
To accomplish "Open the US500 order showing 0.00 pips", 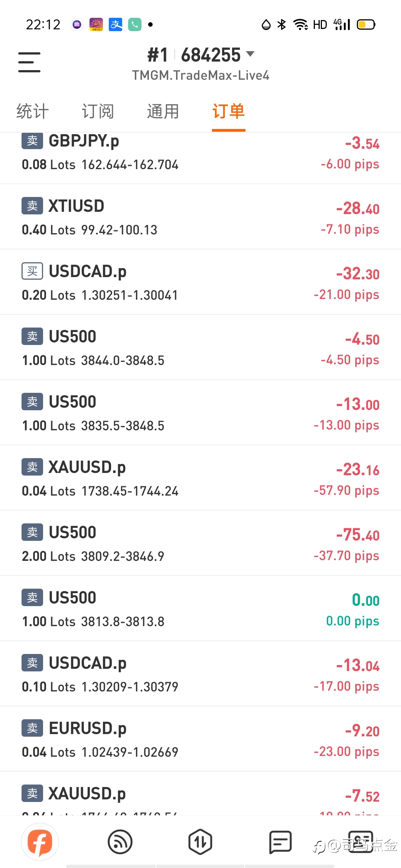I will click(200, 608).
